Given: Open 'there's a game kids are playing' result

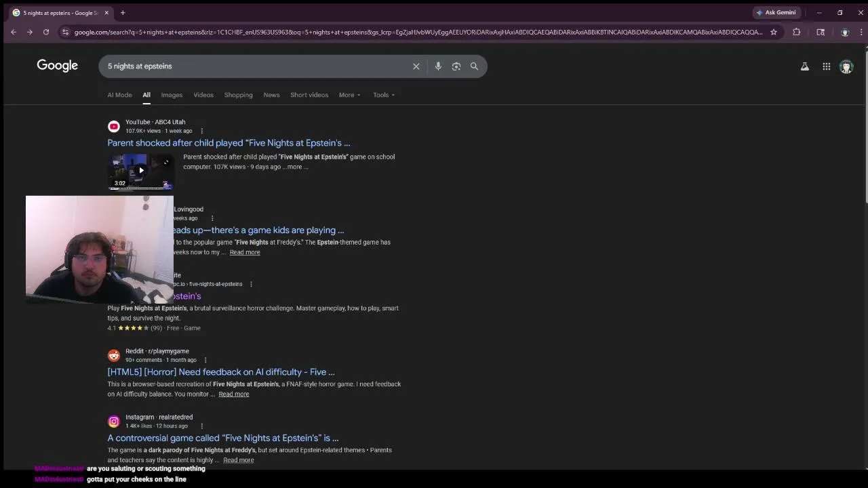Looking at the screenshot, I should [259, 230].
